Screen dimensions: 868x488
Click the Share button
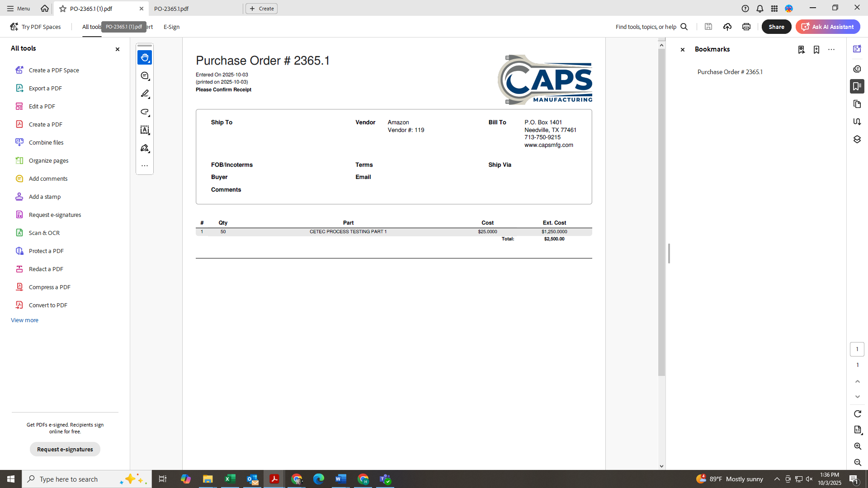(x=776, y=27)
